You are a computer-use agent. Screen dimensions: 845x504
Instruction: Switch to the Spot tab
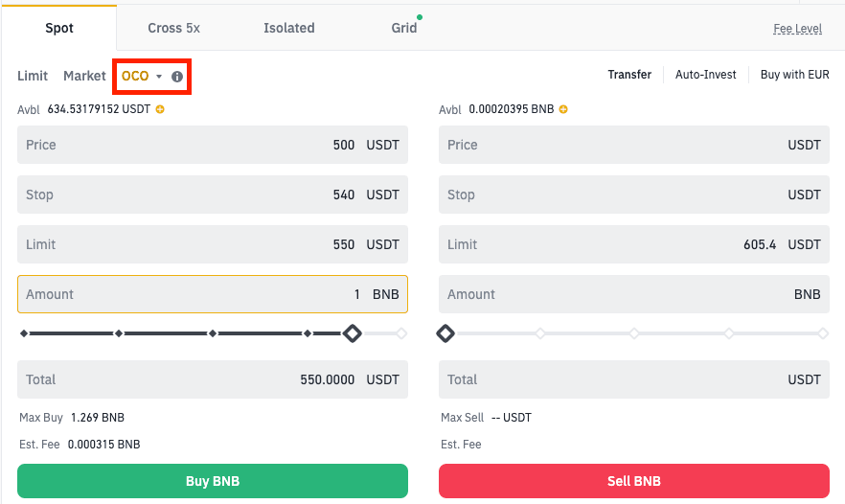pos(59,28)
